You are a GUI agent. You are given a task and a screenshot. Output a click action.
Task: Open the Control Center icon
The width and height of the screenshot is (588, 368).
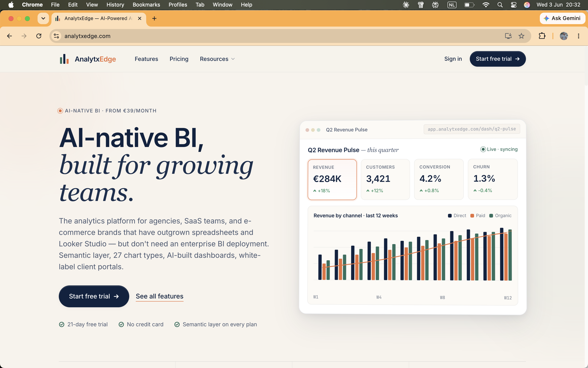[514, 5]
